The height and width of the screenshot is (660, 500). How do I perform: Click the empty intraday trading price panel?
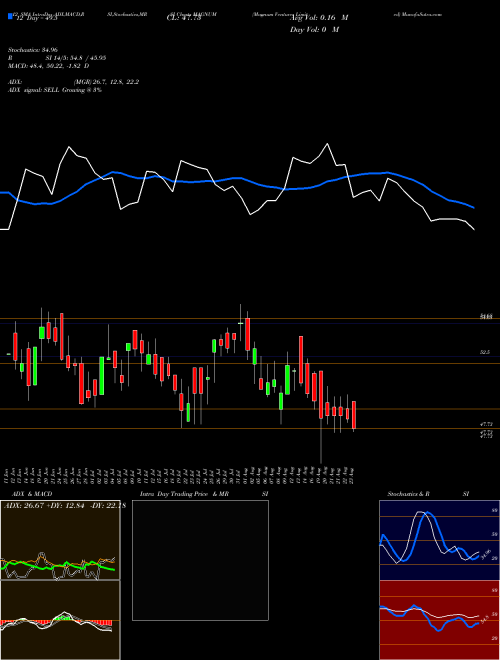pyautogui.click(x=200, y=560)
